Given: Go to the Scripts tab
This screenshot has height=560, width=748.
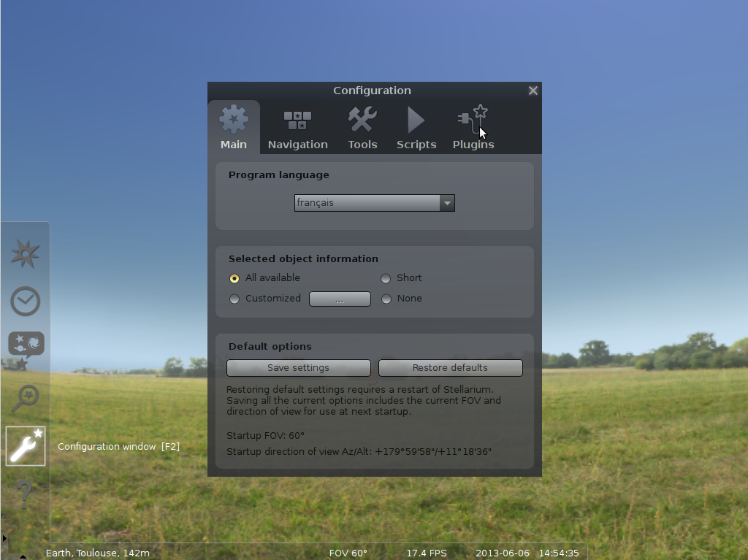Looking at the screenshot, I should (x=416, y=127).
